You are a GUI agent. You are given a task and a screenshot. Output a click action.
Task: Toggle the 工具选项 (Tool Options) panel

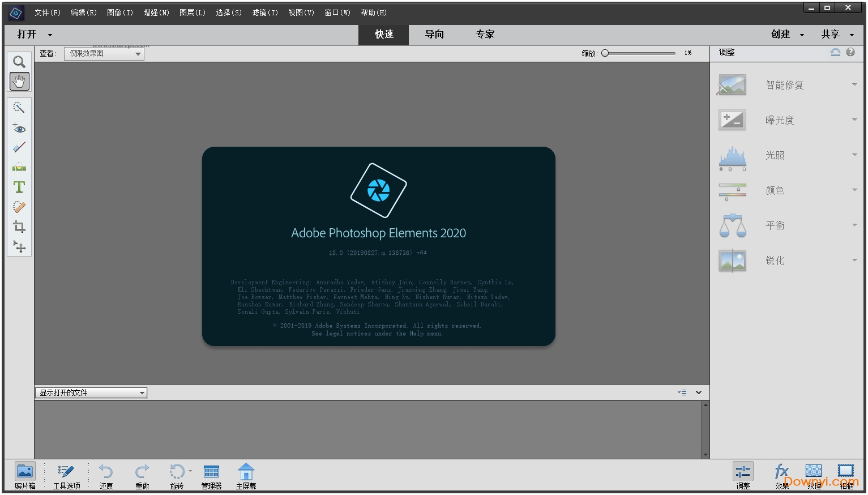point(66,476)
